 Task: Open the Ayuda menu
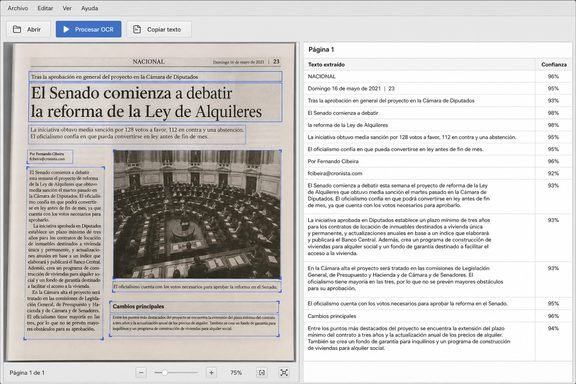(90, 8)
